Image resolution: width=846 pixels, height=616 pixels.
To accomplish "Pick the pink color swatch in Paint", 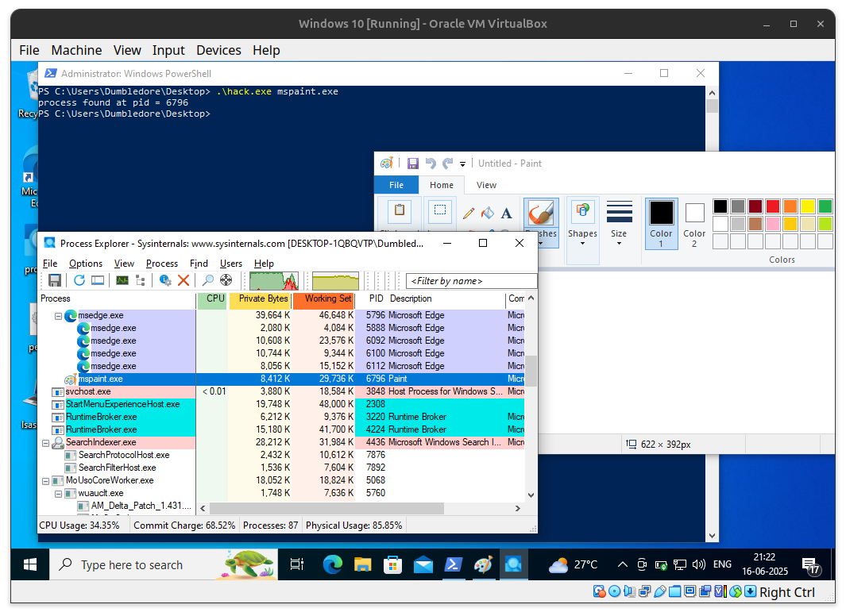I will coord(773,224).
